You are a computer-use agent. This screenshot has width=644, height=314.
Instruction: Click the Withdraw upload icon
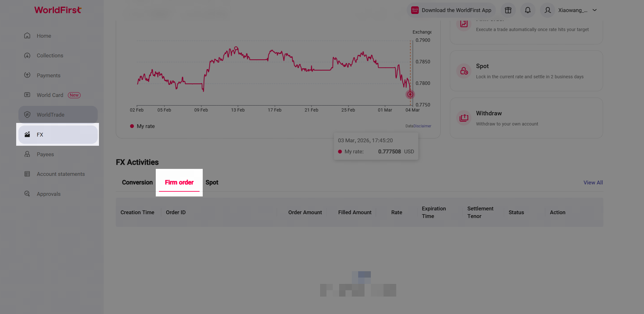pyautogui.click(x=464, y=118)
